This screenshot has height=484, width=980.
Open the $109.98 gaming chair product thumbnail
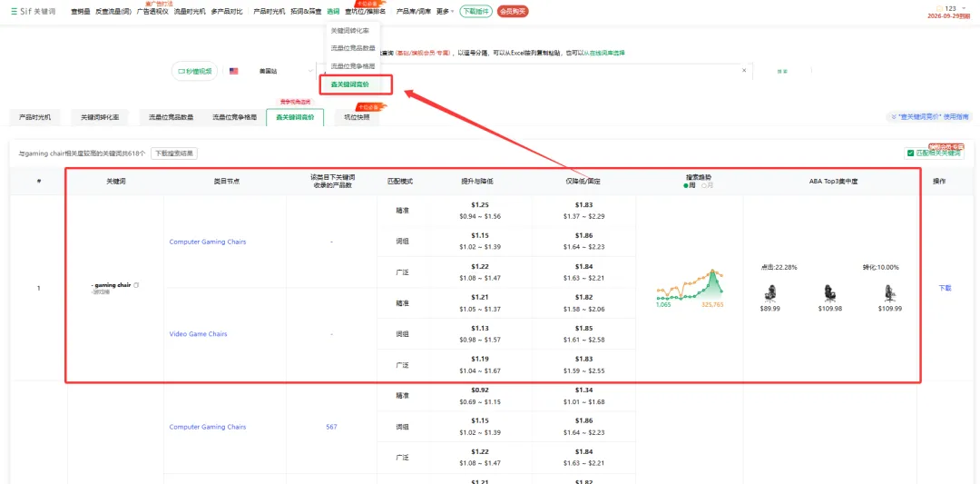[x=829, y=293]
